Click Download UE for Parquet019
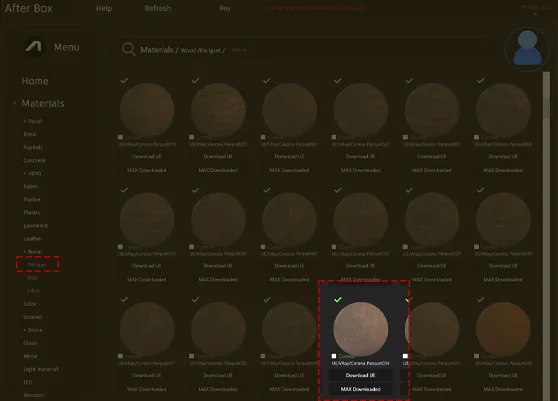This screenshot has width=558, height=401. click(147, 157)
